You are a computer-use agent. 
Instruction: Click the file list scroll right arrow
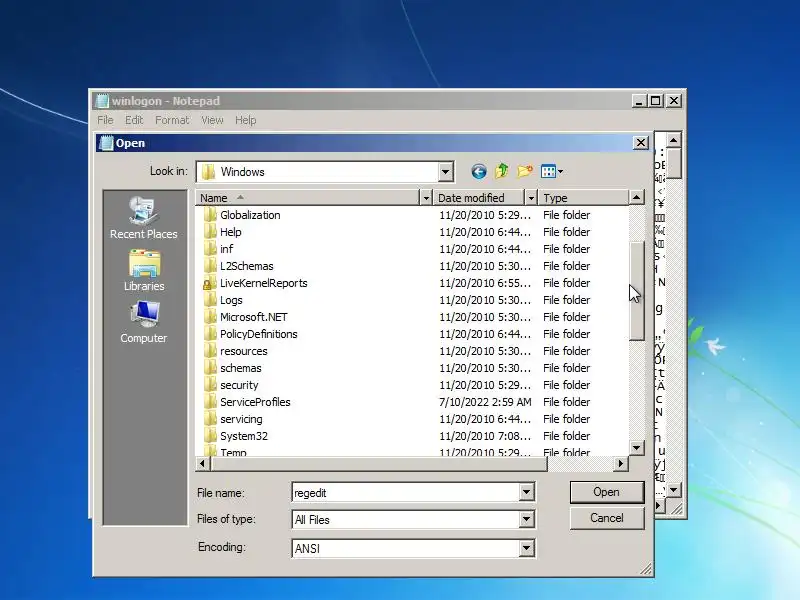pyautogui.click(x=621, y=464)
